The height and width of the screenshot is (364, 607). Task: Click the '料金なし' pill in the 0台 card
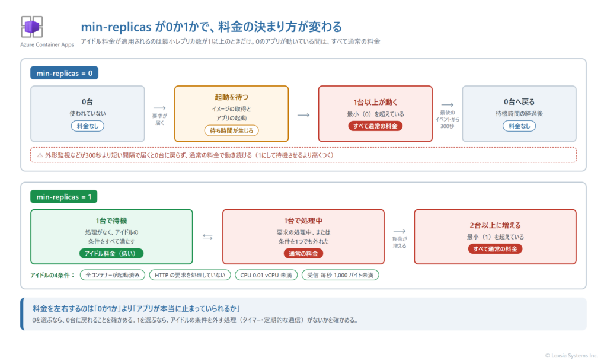[88, 126]
